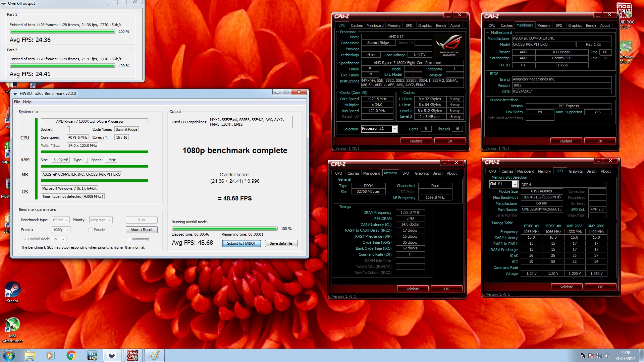Click Validate in the CPU-Z Memory window

click(x=413, y=289)
